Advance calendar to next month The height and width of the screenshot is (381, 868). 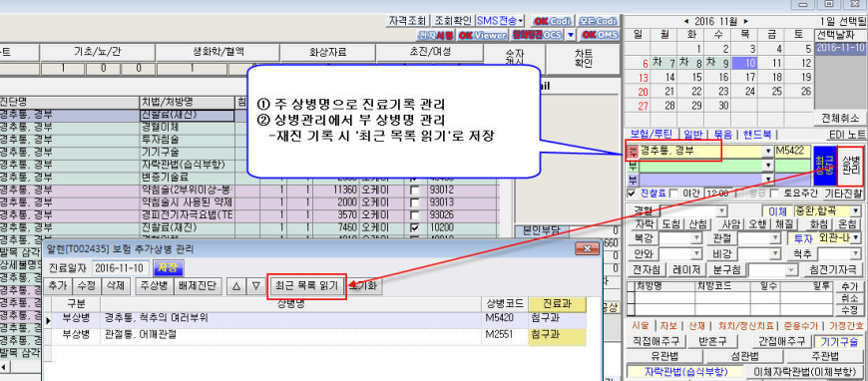pyautogui.click(x=745, y=21)
